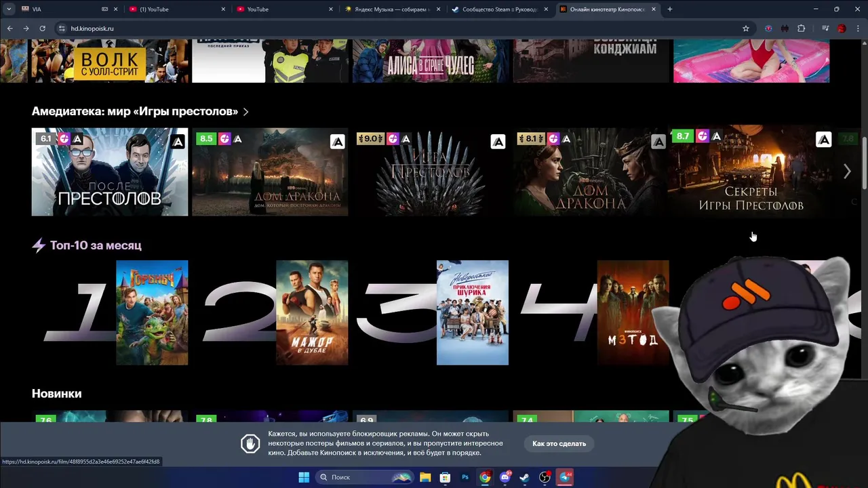Open the Extensions puzzle-piece menu
868x488 pixels.
click(801, 28)
